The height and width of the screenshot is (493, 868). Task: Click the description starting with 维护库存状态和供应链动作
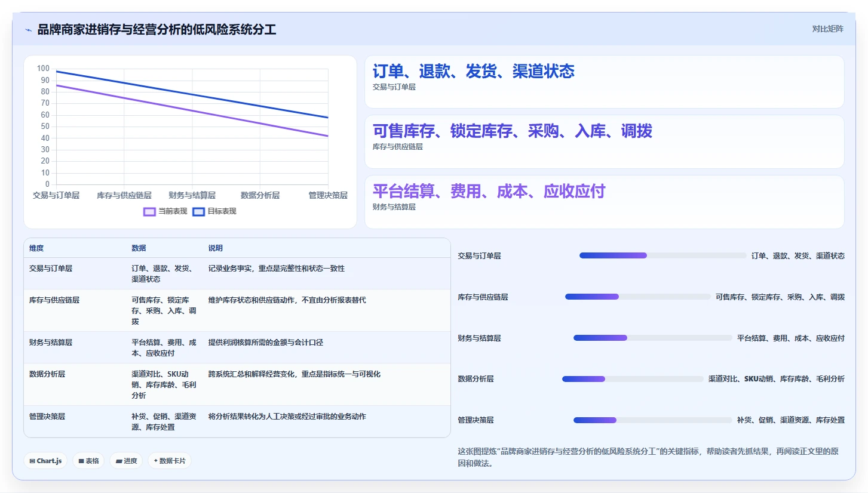click(x=287, y=300)
